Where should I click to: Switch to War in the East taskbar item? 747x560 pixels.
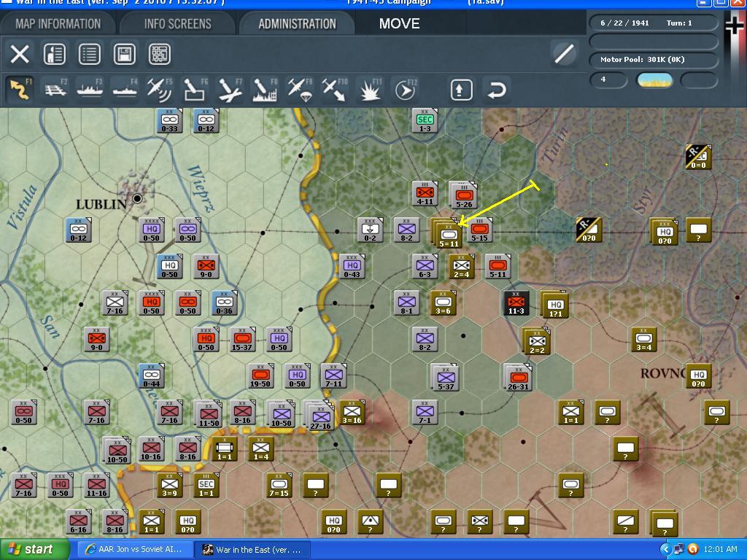coord(253,549)
